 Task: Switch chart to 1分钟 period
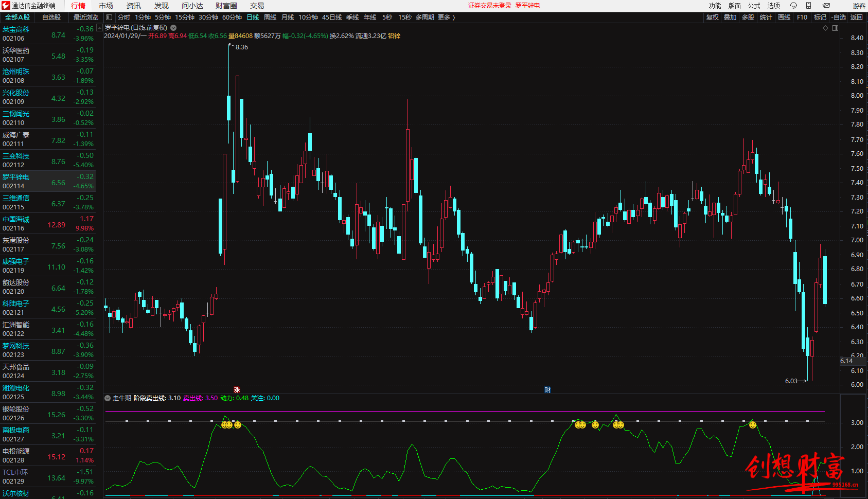[143, 17]
